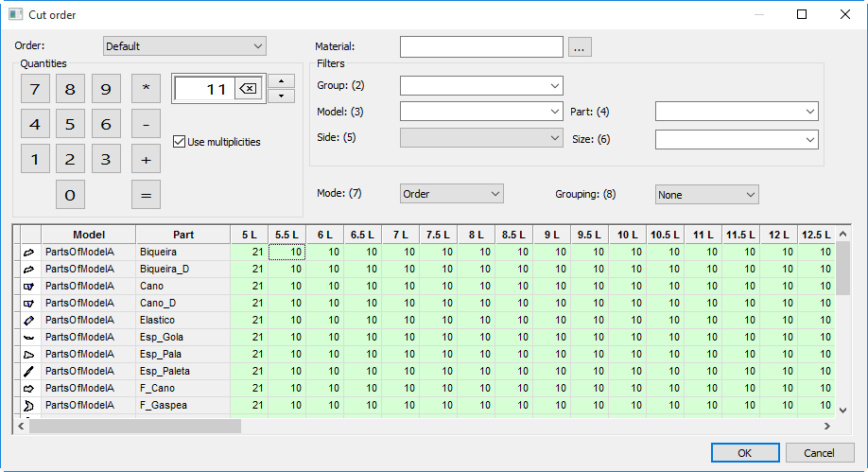This screenshot has height=472, width=868.
Task: Click the Cut order window title icon
Action: [15, 14]
